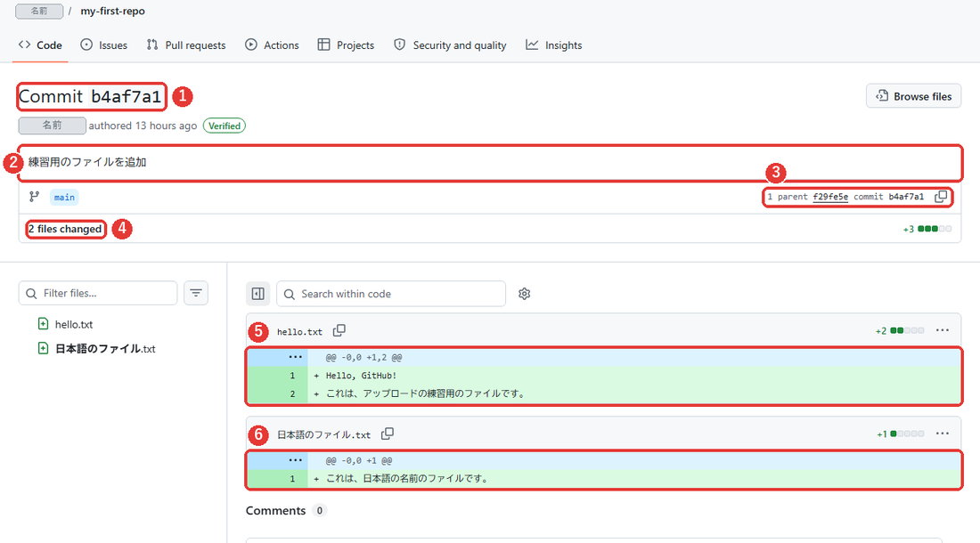Image resolution: width=980 pixels, height=543 pixels.
Task: Copy the full commit SHA
Action: (941, 197)
